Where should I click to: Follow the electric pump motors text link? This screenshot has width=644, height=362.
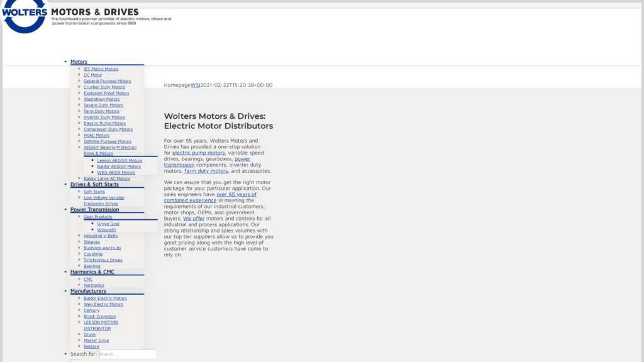pyautogui.click(x=198, y=153)
